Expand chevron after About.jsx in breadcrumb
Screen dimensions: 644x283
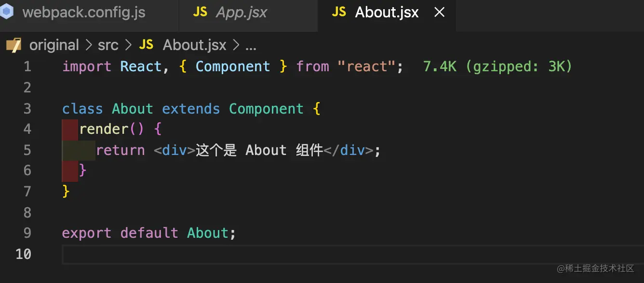tap(236, 45)
